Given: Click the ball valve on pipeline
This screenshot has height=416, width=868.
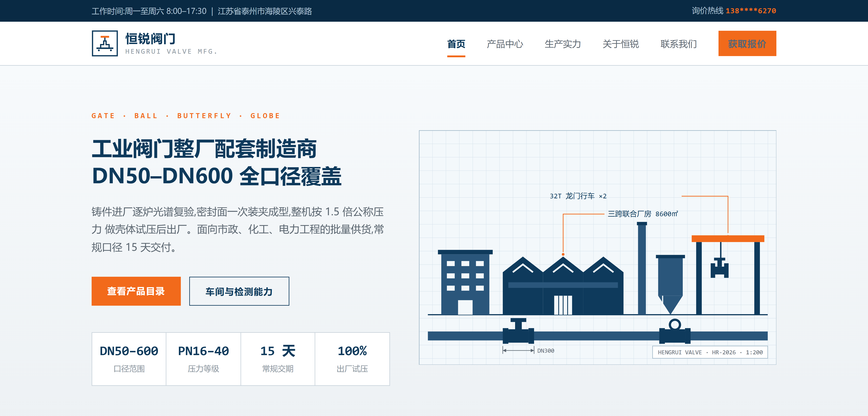Looking at the screenshot, I should tap(675, 331).
